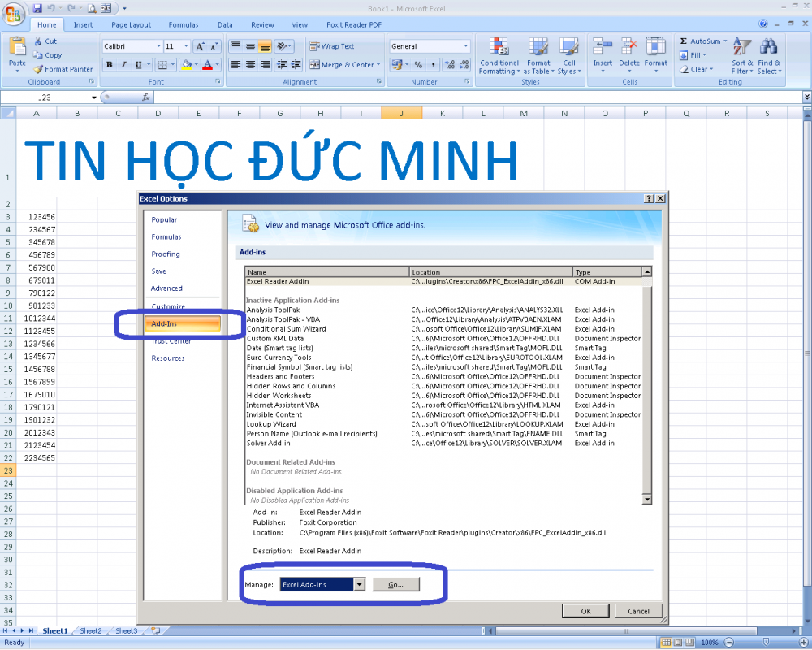Click the Office Button orb
The width and height of the screenshot is (812, 650).
(14, 13)
